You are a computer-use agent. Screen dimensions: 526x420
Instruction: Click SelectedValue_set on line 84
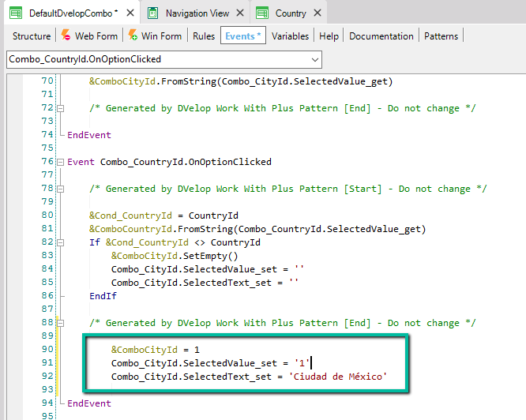230,269
